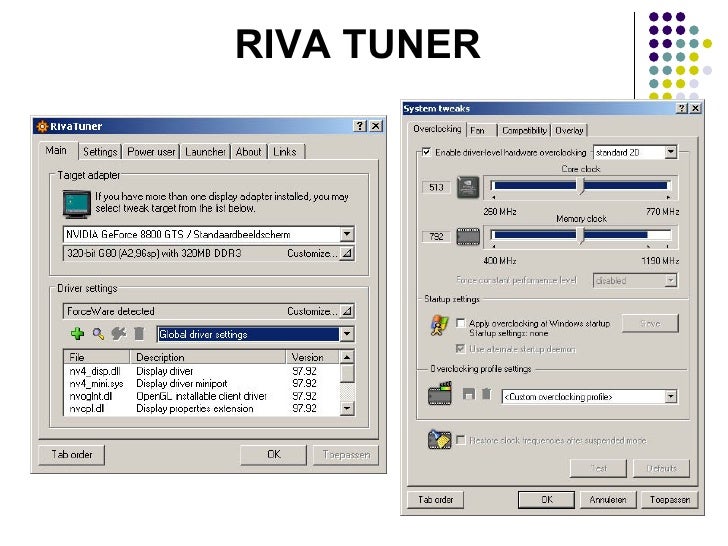Open the Custom overclocking profile dropdown
The height and width of the screenshot is (546, 728).
click(x=670, y=396)
